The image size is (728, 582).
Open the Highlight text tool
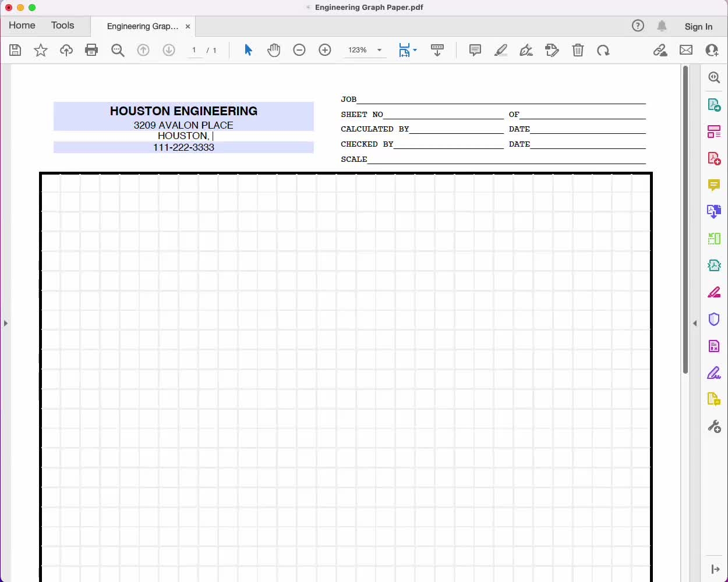[x=500, y=50]
